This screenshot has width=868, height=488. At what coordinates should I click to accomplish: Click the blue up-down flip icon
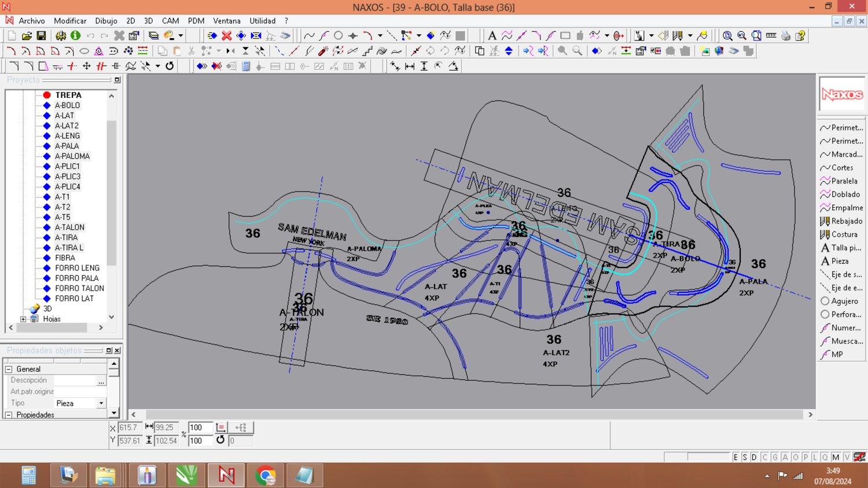coord(509,51)
